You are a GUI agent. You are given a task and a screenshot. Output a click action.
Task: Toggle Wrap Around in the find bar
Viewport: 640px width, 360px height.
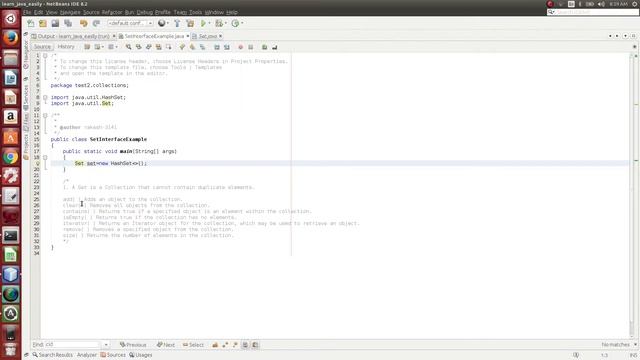255,345
